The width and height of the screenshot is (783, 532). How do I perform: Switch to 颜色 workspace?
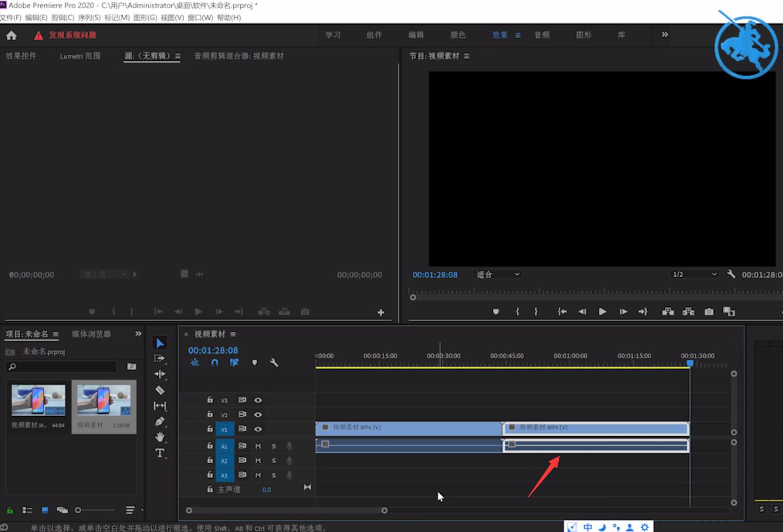pyautogui.click(x=458, y=35)
